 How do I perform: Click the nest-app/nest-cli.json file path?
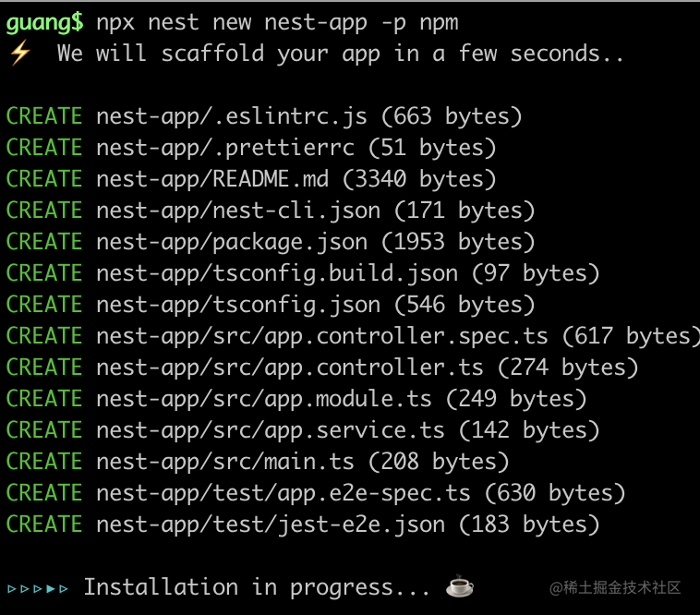click(x=238, y=211)
